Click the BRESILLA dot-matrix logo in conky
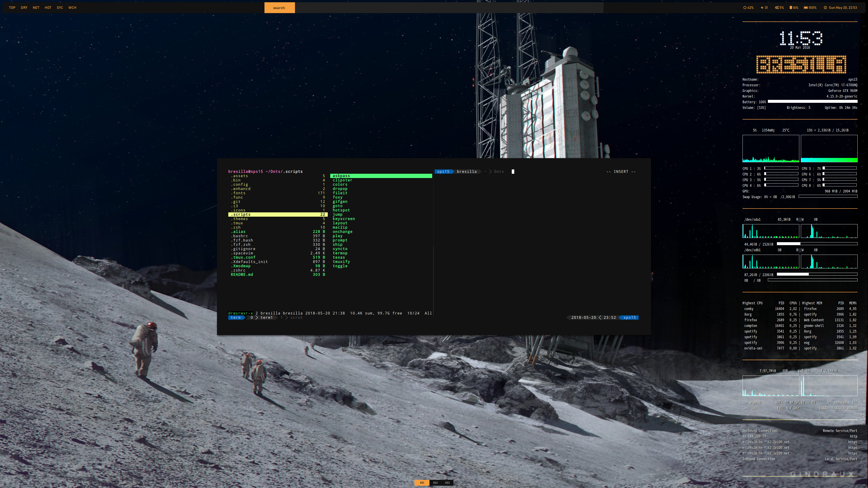868x488 pixels. [801, 64]
